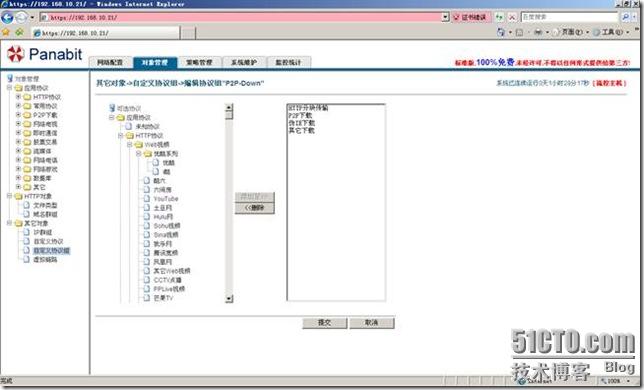
Task: Click the Add to Favorites icon
Action: (19, 32)
